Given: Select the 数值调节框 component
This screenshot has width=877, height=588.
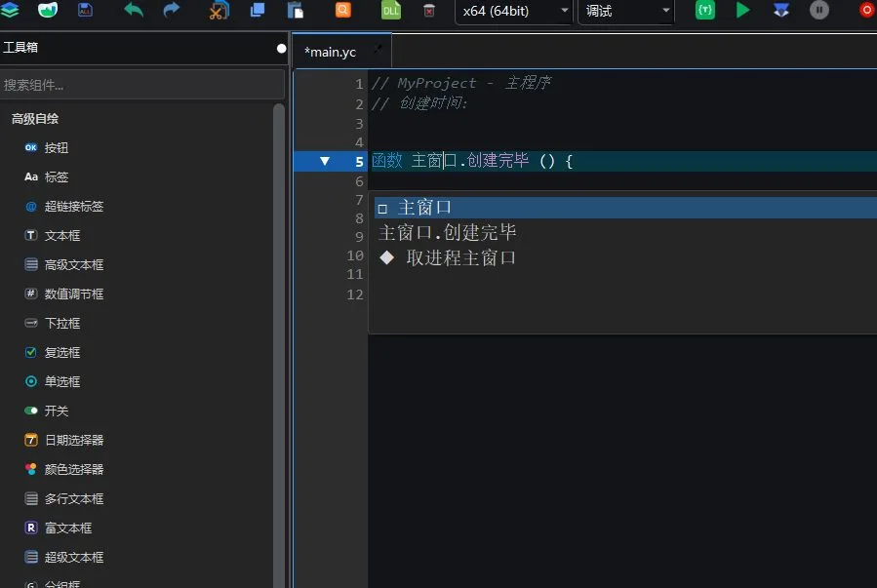Looking at the screenshot, I should click(74, 294).
